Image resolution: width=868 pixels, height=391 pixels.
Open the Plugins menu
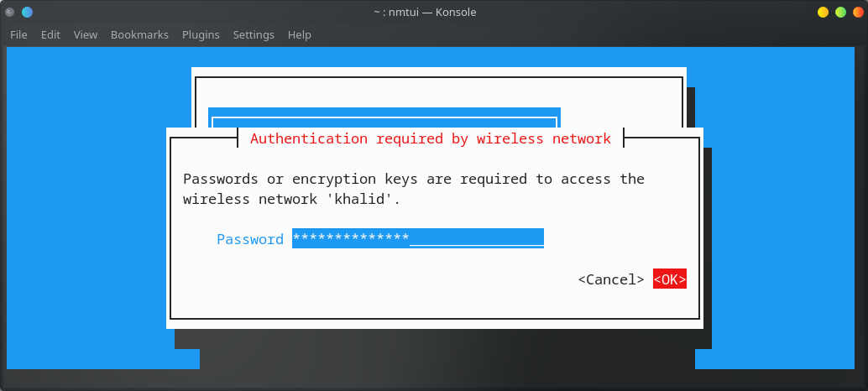point(201,35)
